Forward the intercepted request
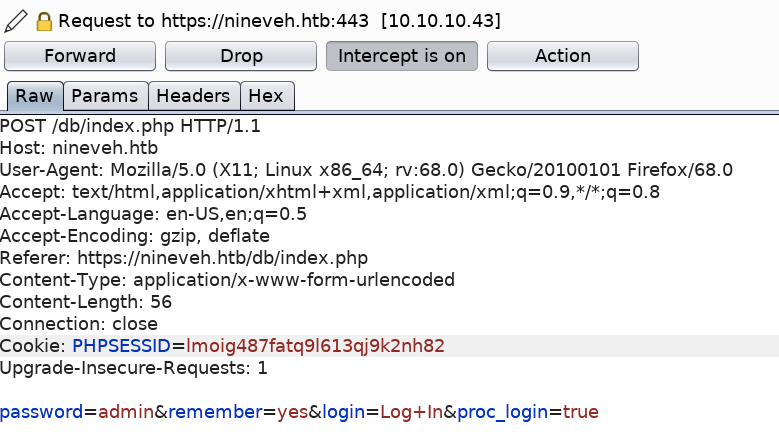The height and width of the screenshot is (445, 779). pos(80,56)
